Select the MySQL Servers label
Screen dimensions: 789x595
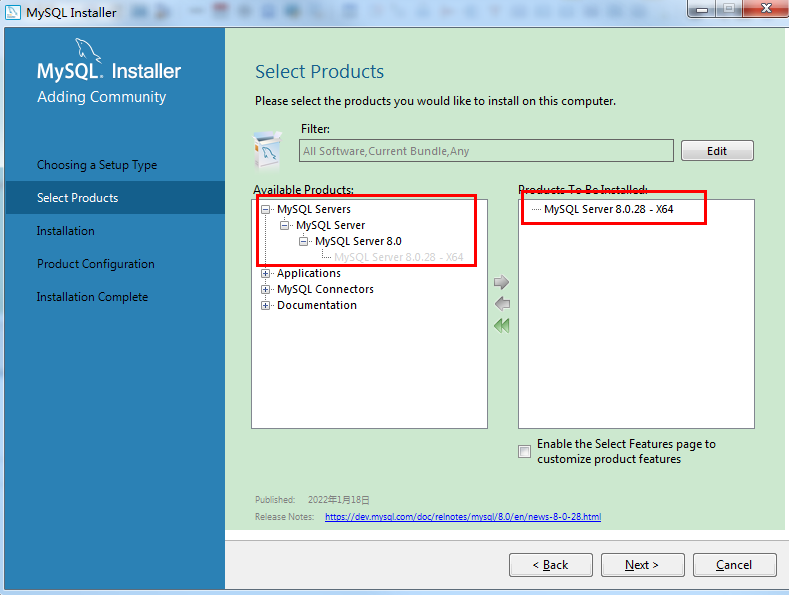(x=314, y=209)
